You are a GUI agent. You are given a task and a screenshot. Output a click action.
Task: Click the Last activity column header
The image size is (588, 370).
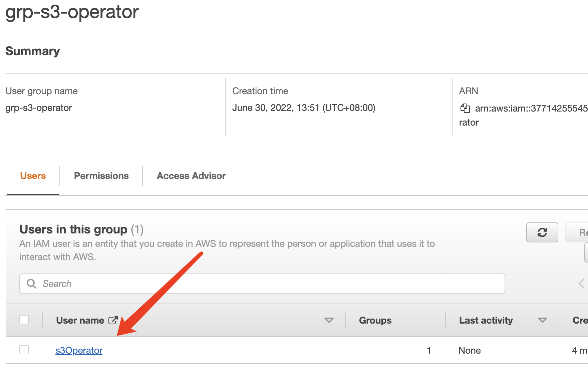click(486, 320)
